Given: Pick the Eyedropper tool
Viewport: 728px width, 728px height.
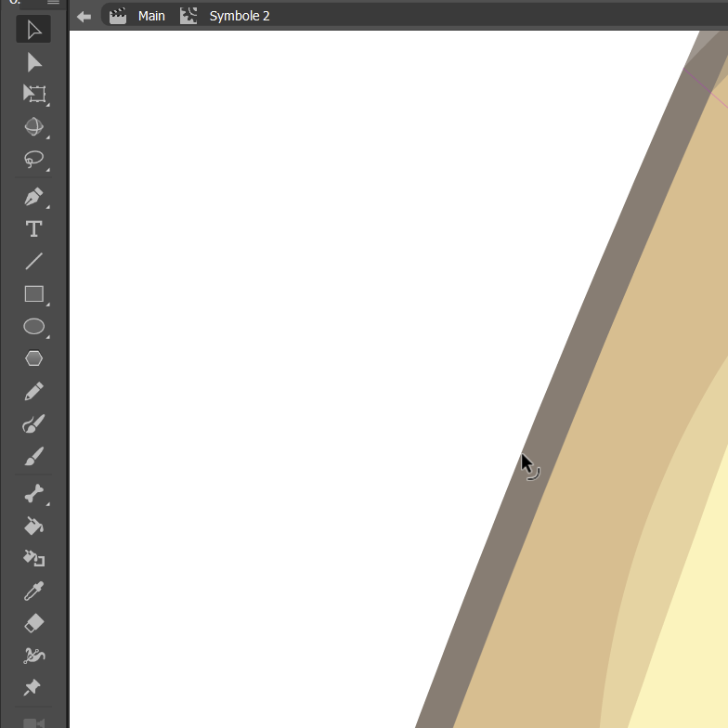Looking at the screenshot, I should [x=33, y=591].
